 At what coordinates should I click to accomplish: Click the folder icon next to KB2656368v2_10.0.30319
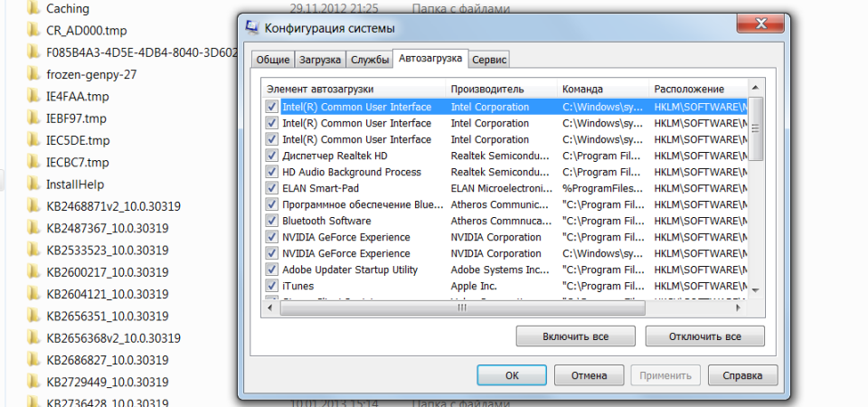[33, 337]
